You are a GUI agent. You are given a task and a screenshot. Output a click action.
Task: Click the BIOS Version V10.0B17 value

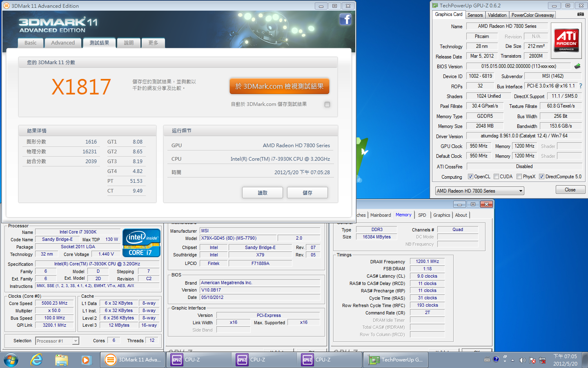coord(260,290)
